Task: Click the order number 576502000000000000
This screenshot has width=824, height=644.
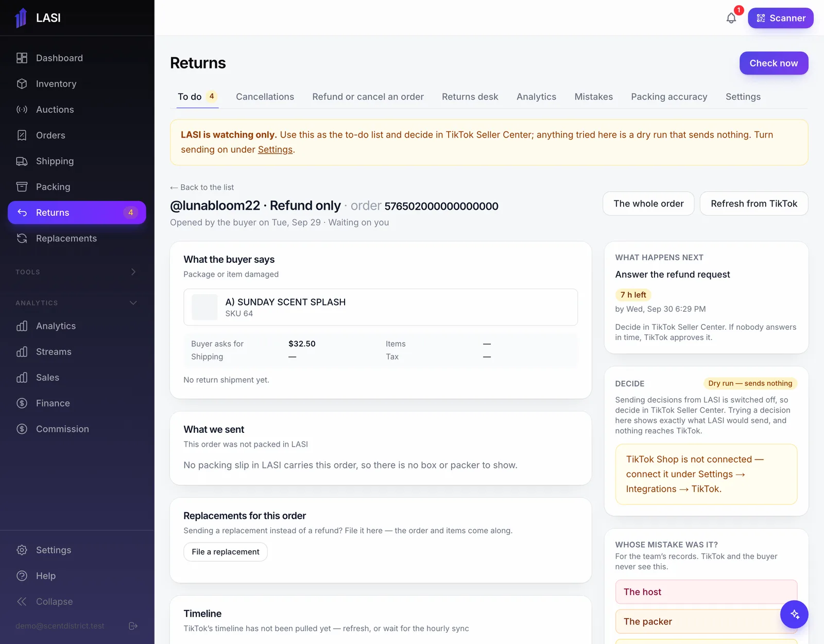Action: [441, 206]
